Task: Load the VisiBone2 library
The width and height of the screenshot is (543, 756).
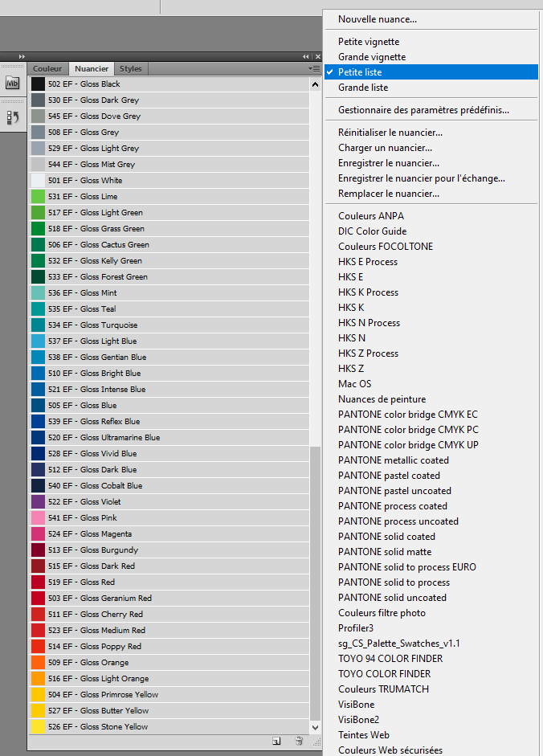Action: click(358, 720)
